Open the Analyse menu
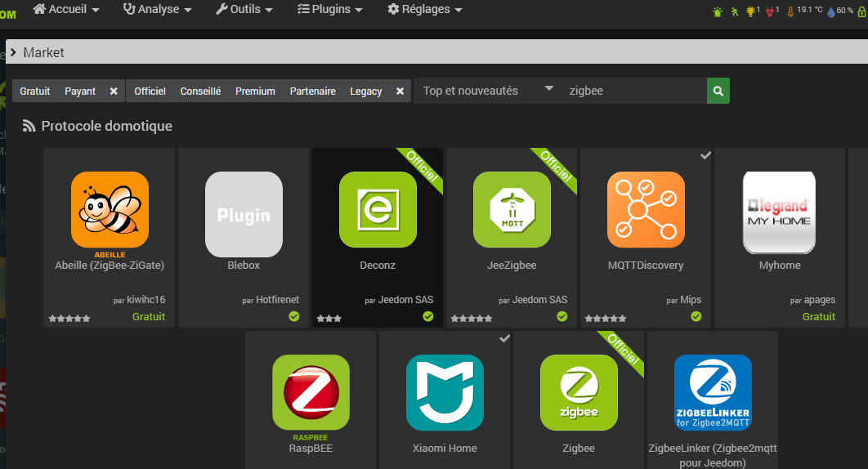This screenshot has width=868, height=469. 157,10
